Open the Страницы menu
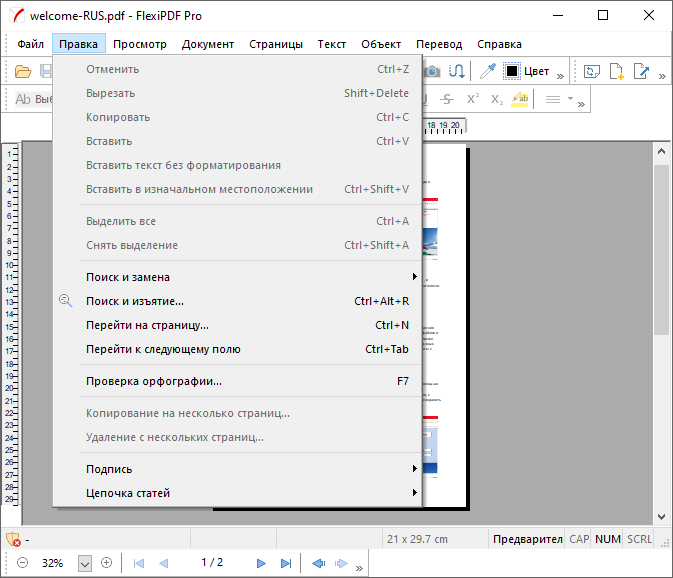Screen dimensions: 673x578 [x=276, y=44]
